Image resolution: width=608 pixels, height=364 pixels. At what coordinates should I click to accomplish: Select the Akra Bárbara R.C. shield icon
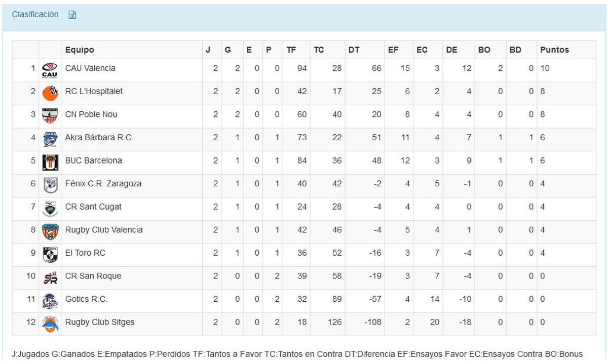[49, 138]
